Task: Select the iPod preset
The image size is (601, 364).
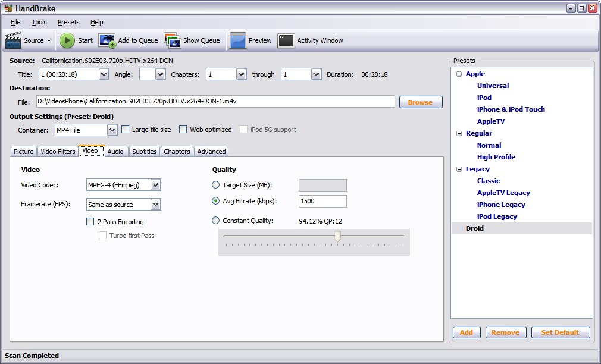Action: point(484,98)
